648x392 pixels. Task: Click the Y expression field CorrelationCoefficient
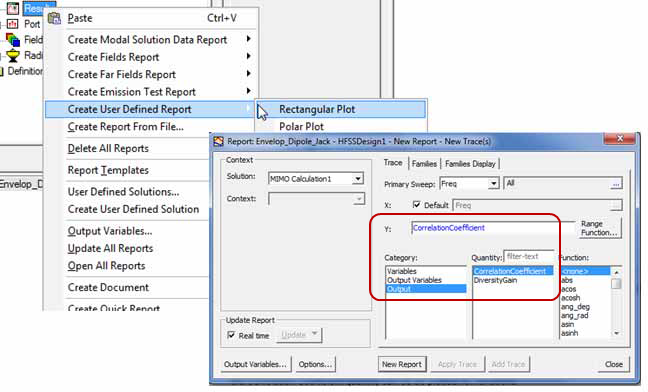[x=493, y=228]
